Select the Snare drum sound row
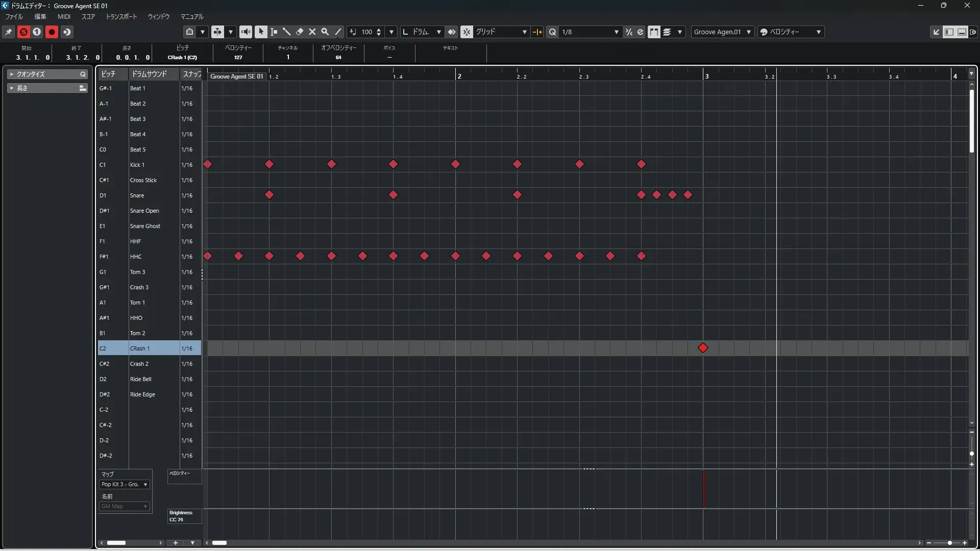 coord(137,195)
